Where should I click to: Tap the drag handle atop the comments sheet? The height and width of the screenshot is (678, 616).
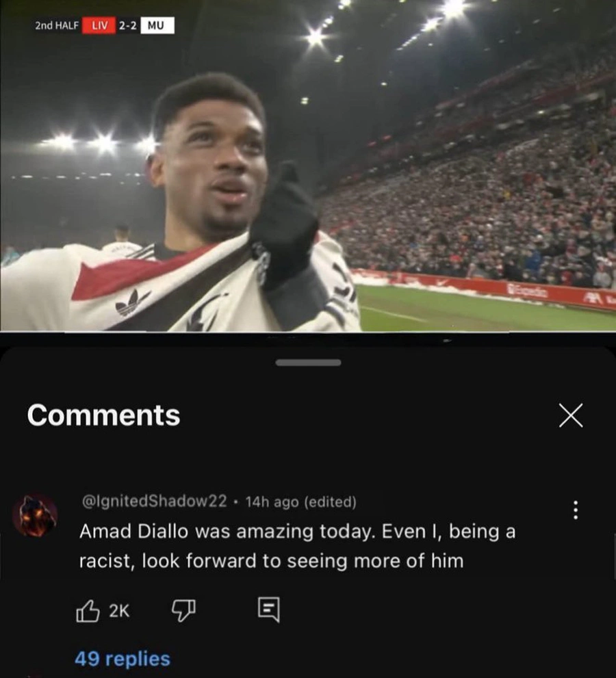tap(308, 363)
